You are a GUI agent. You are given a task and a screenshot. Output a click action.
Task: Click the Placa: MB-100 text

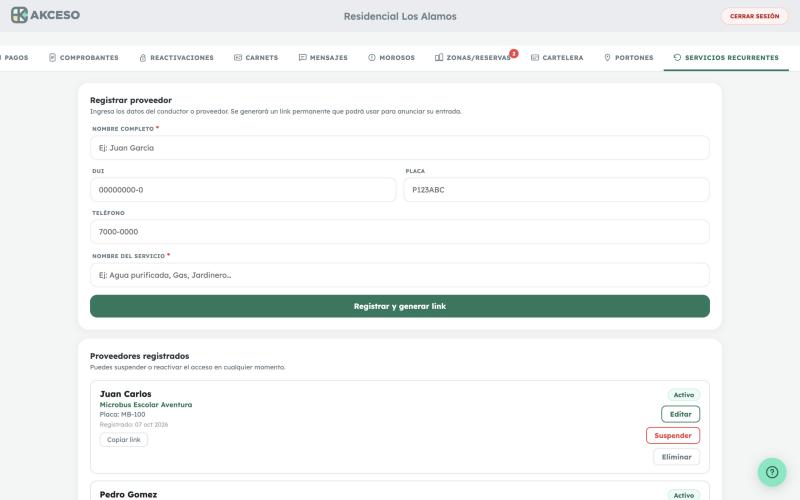coord(122,414)
